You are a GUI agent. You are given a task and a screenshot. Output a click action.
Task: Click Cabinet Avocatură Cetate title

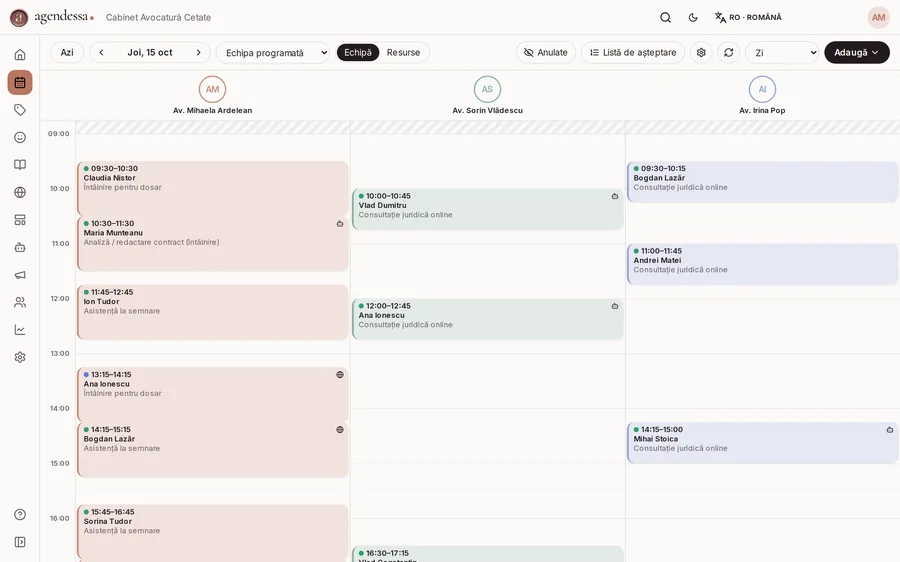(158, 18)
